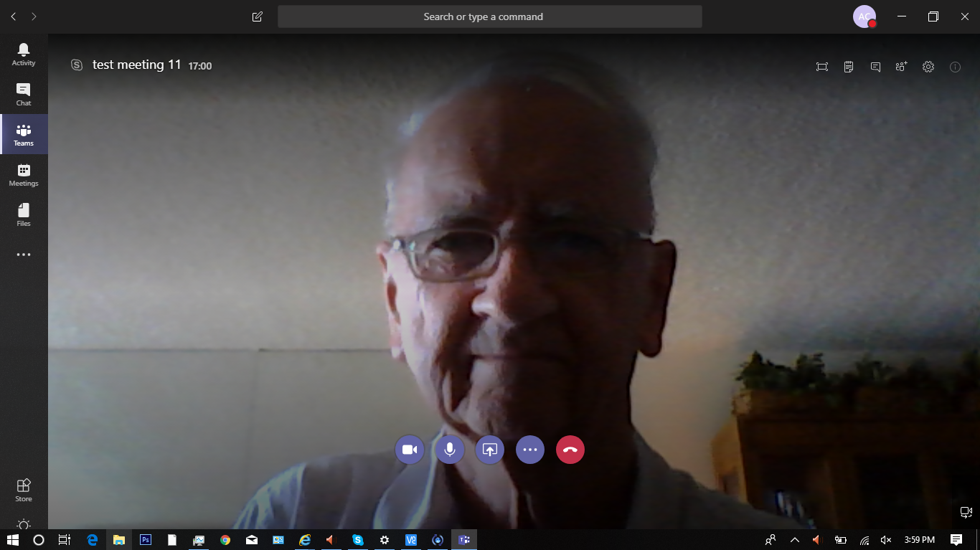Open Cortana search circle
This screenshot has width=980, height=550.
39,540
